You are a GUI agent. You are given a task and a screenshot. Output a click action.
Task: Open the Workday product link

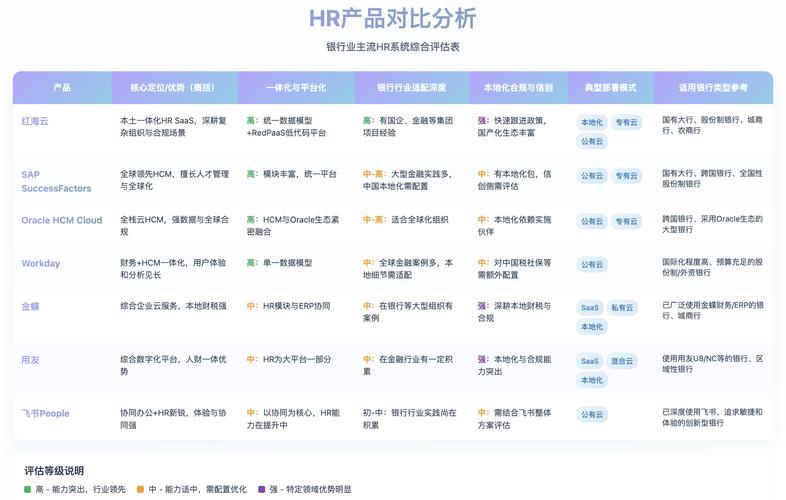coord(41,263)
